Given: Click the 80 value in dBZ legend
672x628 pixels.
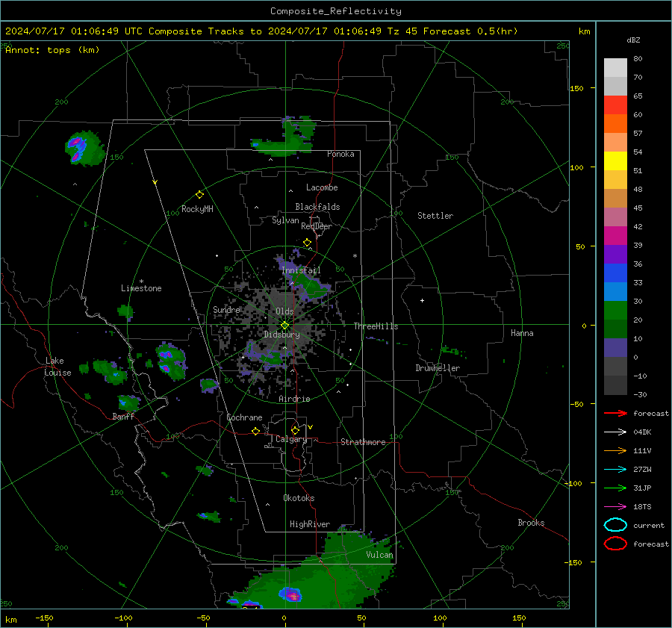Looking at the screenshot, I should click(x=638, y=59).
